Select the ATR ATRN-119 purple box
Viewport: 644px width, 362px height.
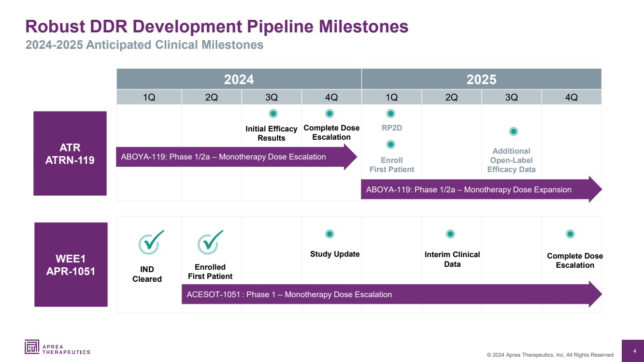pos(70,153)
